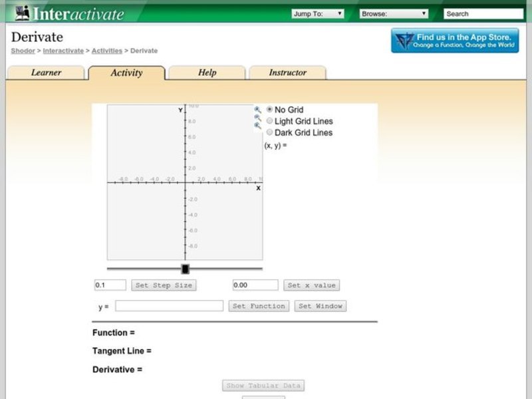Screen dimensions: 532x399
Task: Follow the Shodor breadcrumb link
Action: pos(22,51)
